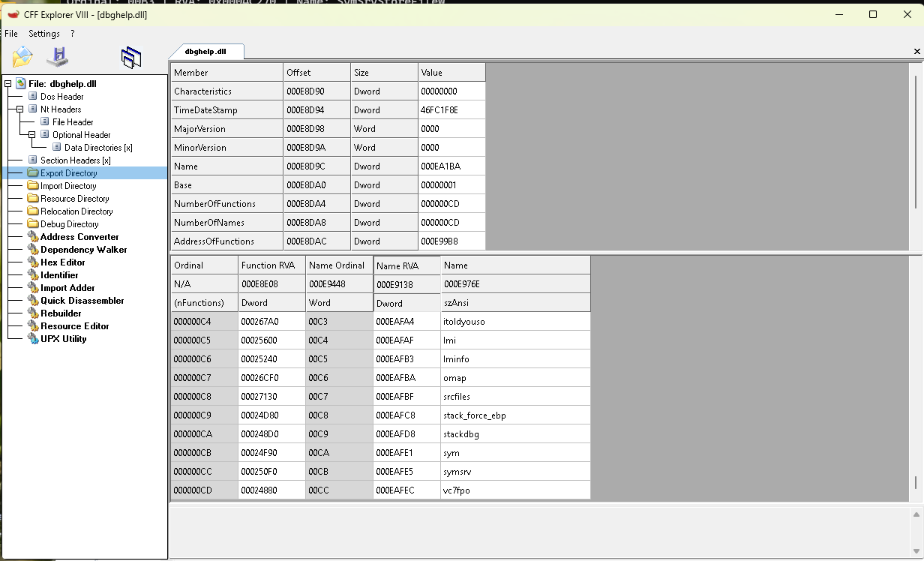Screen dimensions: 924x561
Task: Select the Dependency Walker tree item
Action: 84,249
